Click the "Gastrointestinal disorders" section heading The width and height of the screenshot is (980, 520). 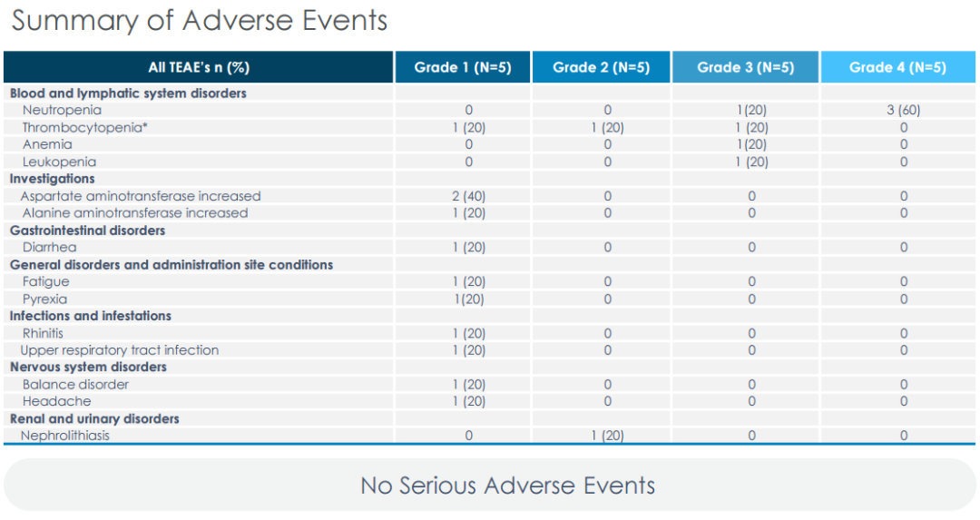[87, 231]
